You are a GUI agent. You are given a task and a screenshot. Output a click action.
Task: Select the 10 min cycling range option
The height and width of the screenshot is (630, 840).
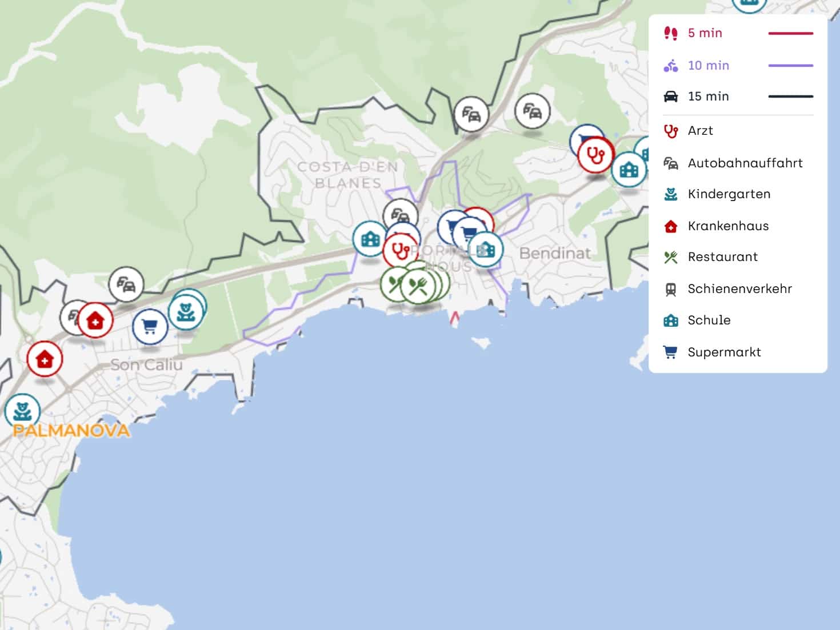point(708,66)
